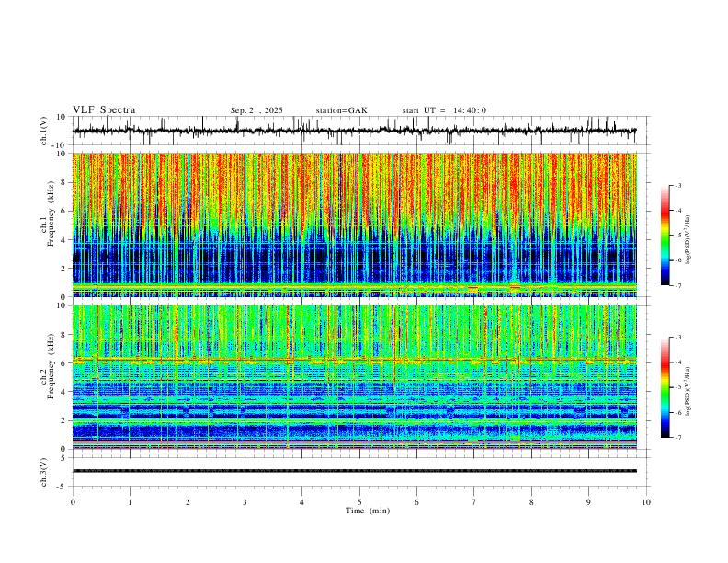Click time axis tick label "0"
Screen dimensions: 728x563
tap(73, 502)
